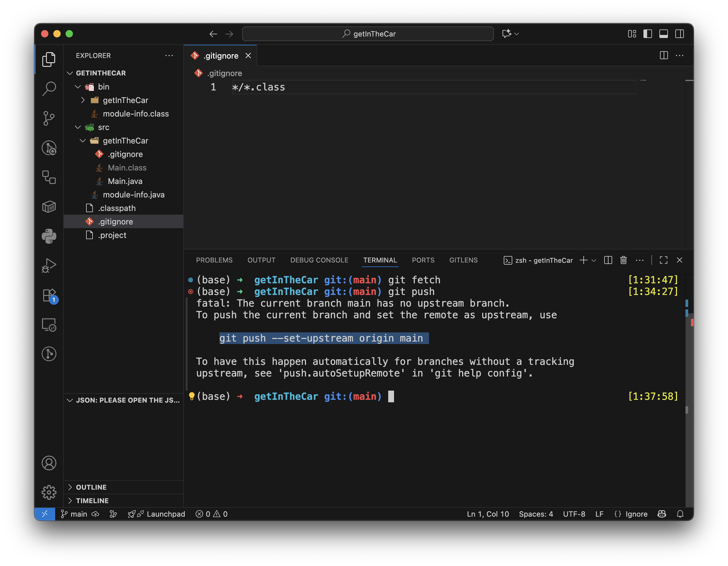Open the Extensions view with badge
Image resolution: width=728 pixels, height=566 pixels.
click(x=49, y=296)
